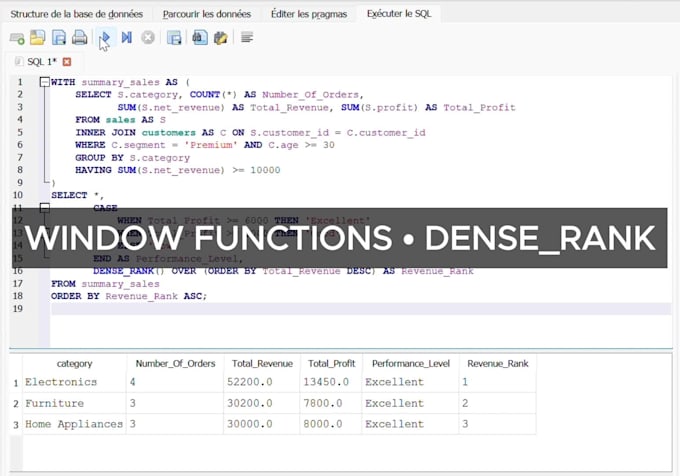The width and height of the screenshot is (680, 476).
Task: Click the Furniture cell
Action: click(x=74, y=404)
